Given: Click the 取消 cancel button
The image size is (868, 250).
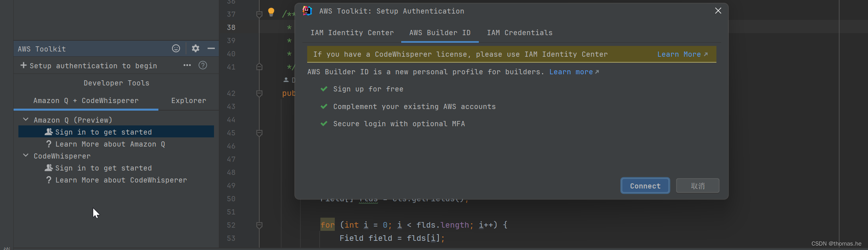Looking at the screenshot, I should (x=698, y=186).
